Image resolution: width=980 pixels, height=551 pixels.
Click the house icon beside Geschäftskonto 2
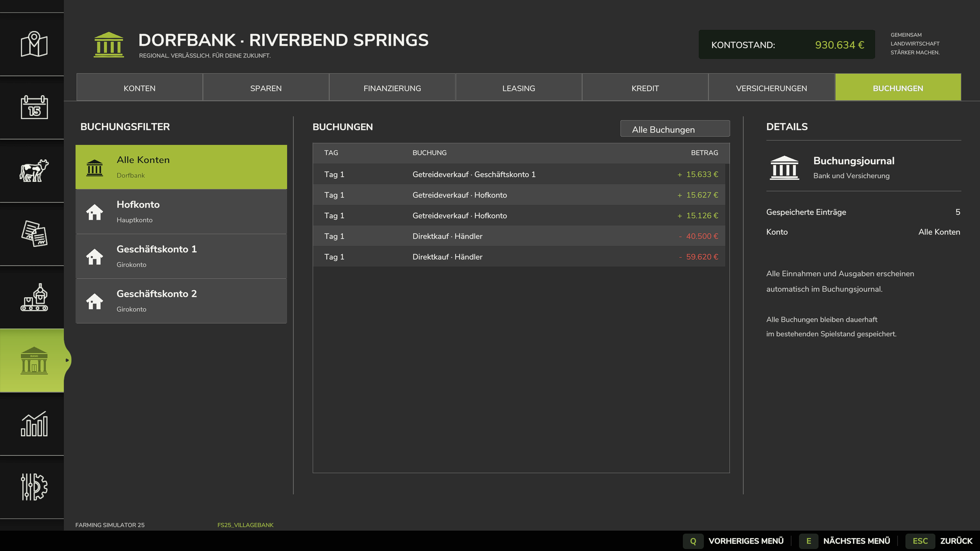point(94,301)
